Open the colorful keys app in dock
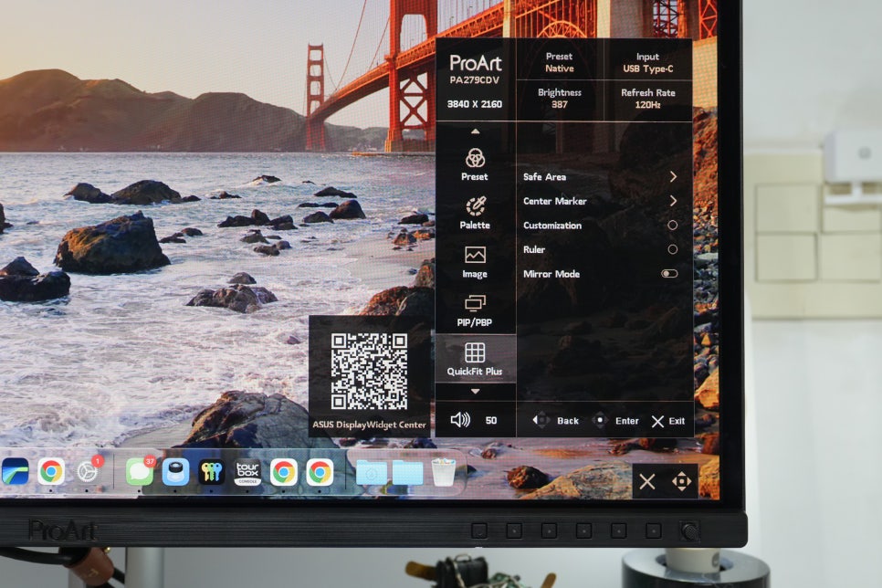The image size is (882, 588). [x=212, y=471]
